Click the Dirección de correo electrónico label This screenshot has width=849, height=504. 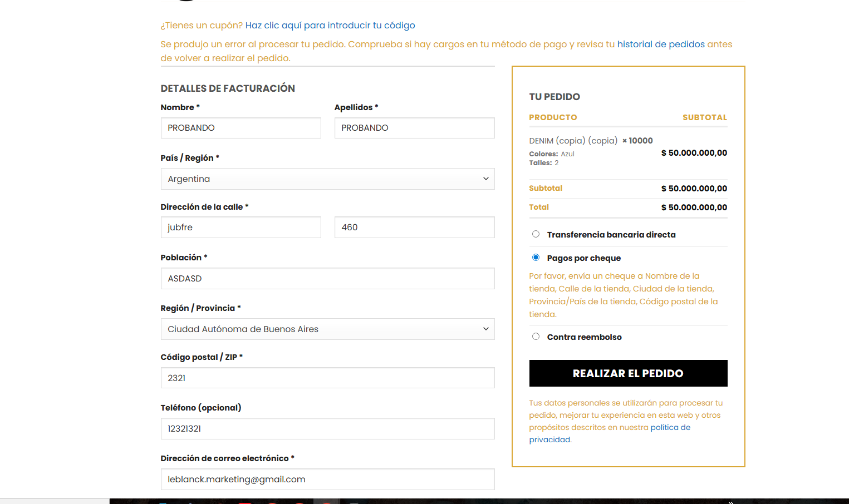point(224,458)
